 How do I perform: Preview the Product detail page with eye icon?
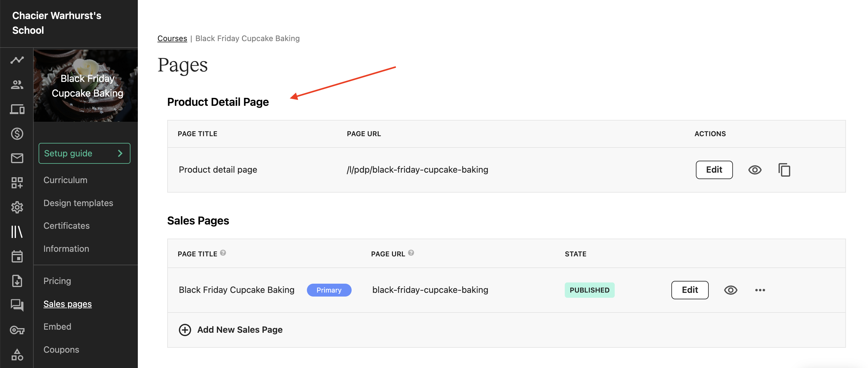tap(755, 170)
